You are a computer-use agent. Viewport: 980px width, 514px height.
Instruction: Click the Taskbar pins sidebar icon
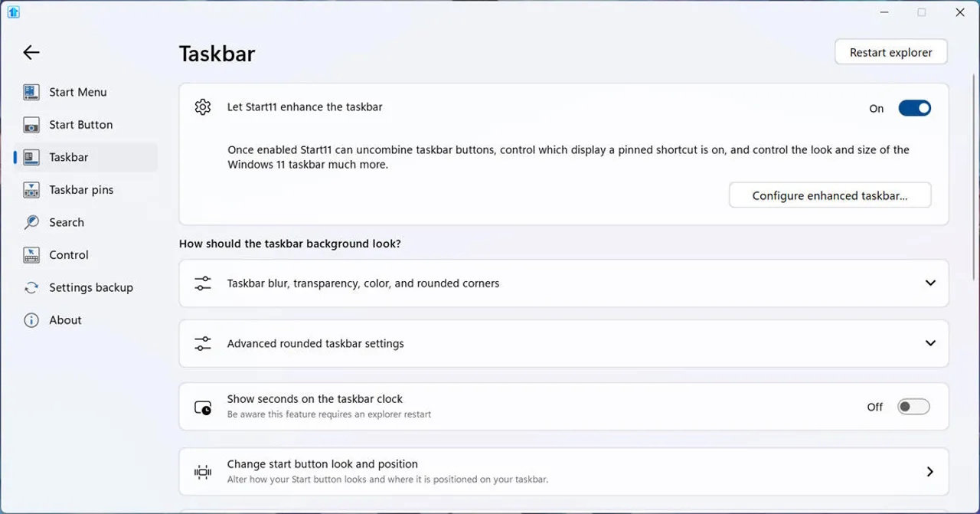coord(31,190)
